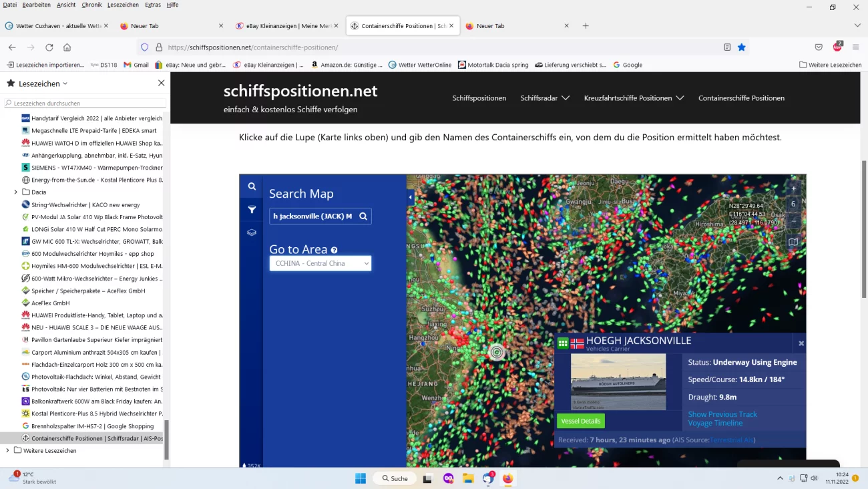Toggle the bookmark star for this page
The image size is (868, 489).
(741, 47)
